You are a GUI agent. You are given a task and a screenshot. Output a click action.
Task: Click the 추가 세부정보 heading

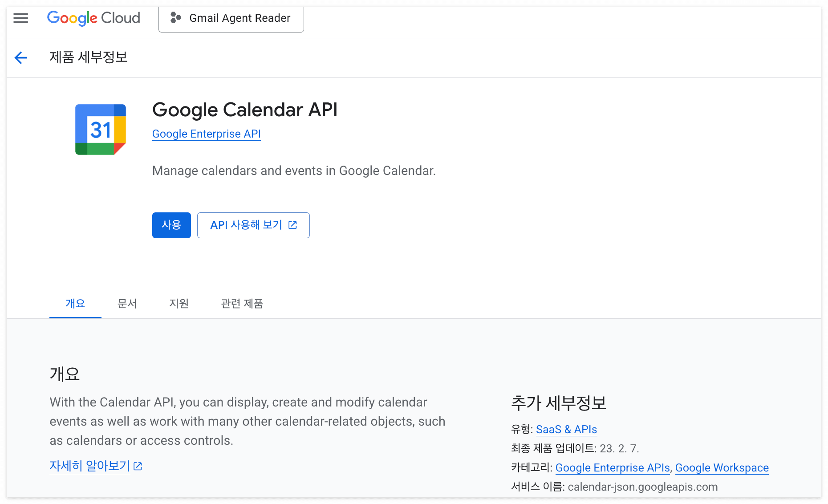click(559, 403)
